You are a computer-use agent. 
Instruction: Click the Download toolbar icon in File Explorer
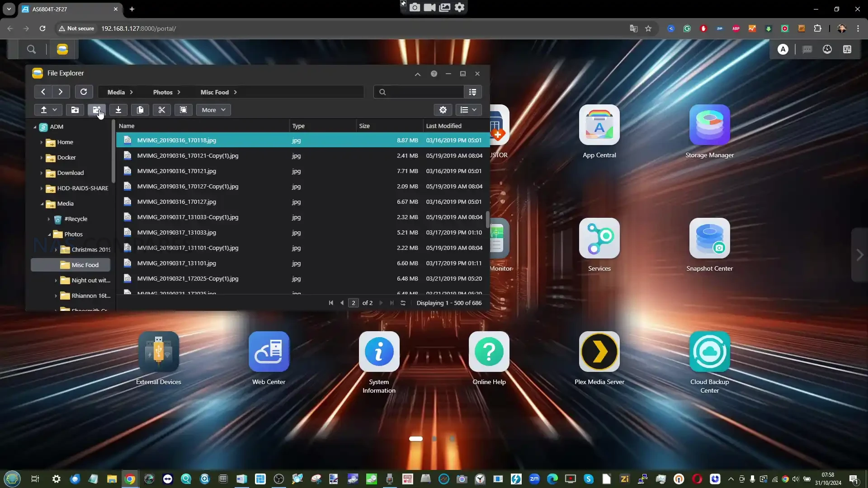coord(118,110)
